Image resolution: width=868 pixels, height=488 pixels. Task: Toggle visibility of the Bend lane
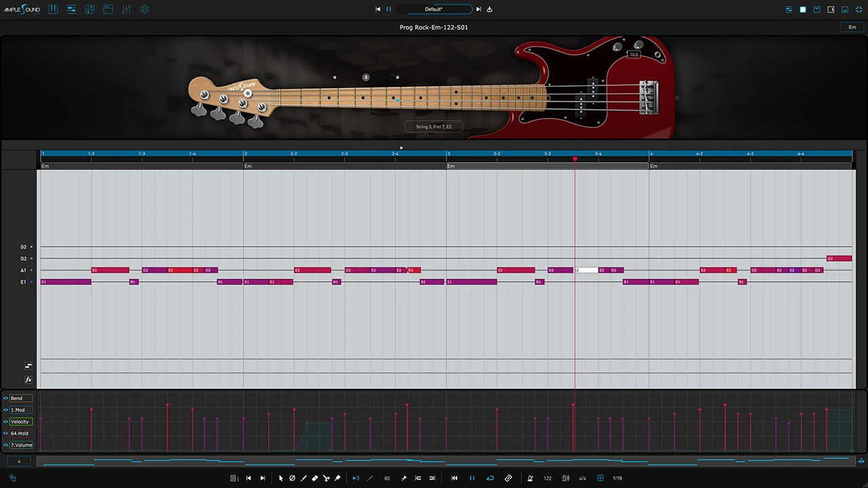click(6, 399)
